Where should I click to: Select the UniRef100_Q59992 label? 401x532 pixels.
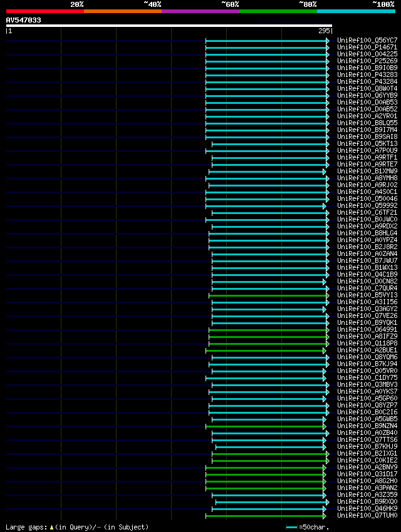click(367, 206)
